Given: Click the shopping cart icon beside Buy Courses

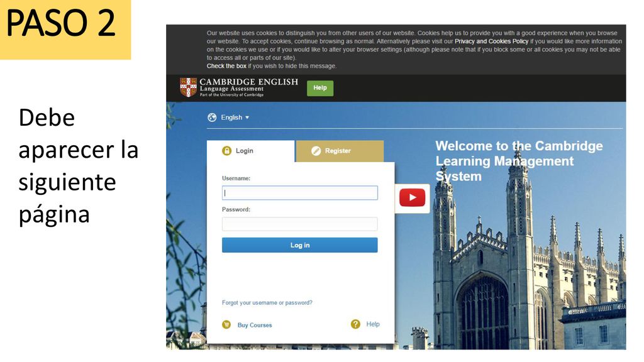Looking at the screenshot, I should [x=226, y=325].
